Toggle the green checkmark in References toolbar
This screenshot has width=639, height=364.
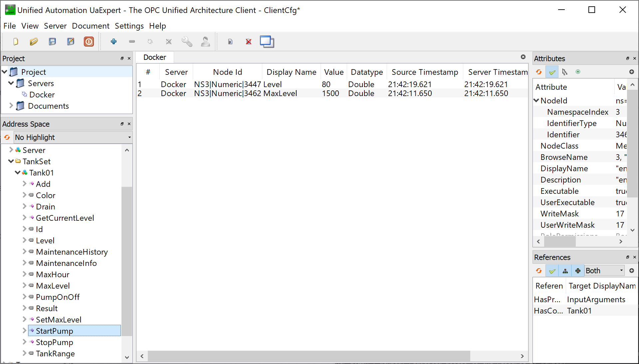coord(552,271)
